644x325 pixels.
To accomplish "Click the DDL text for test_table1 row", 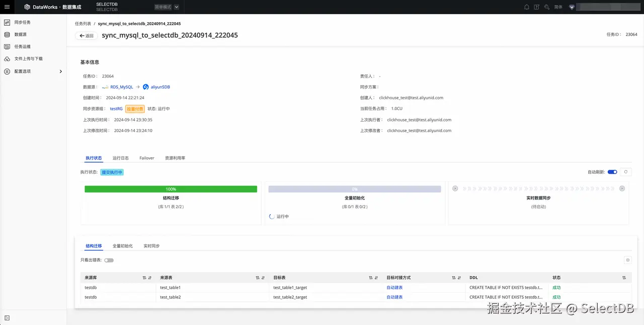I will (x=506, y=288).
